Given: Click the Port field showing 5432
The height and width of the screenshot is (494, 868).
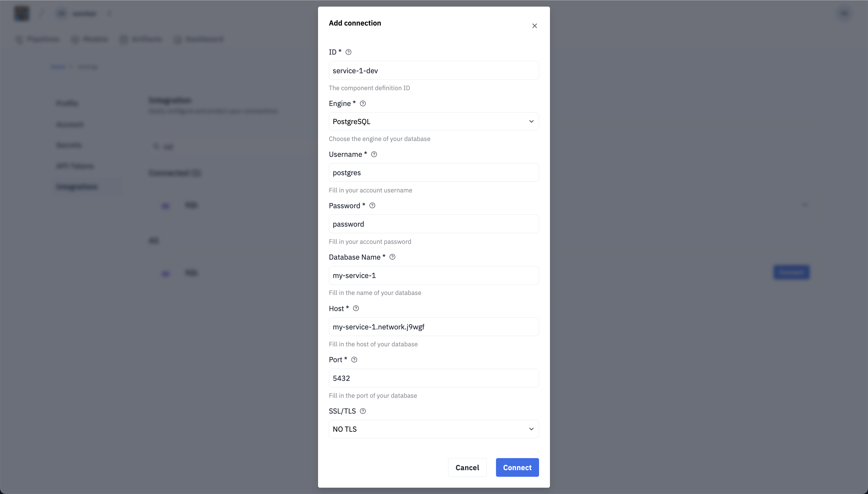Looking at the screenshot, I should click(x=433, y=378).
